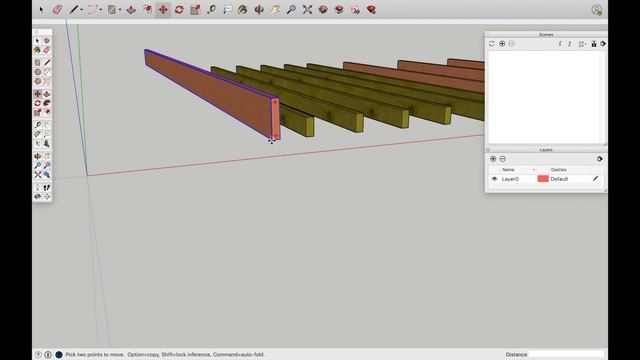
Task: Click the dark blue person icon in status bar
Action: (59, 355)
